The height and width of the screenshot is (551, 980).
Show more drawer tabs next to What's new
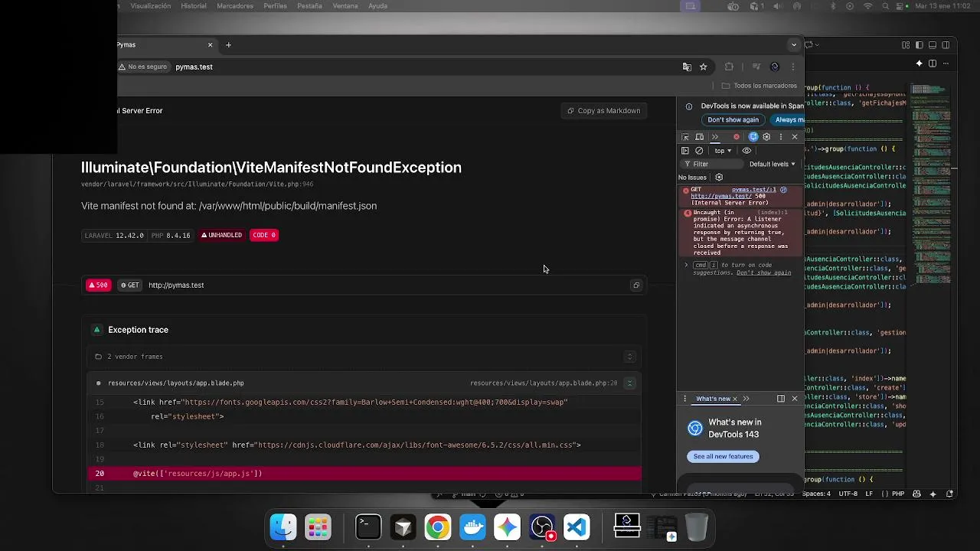(746, 399)
